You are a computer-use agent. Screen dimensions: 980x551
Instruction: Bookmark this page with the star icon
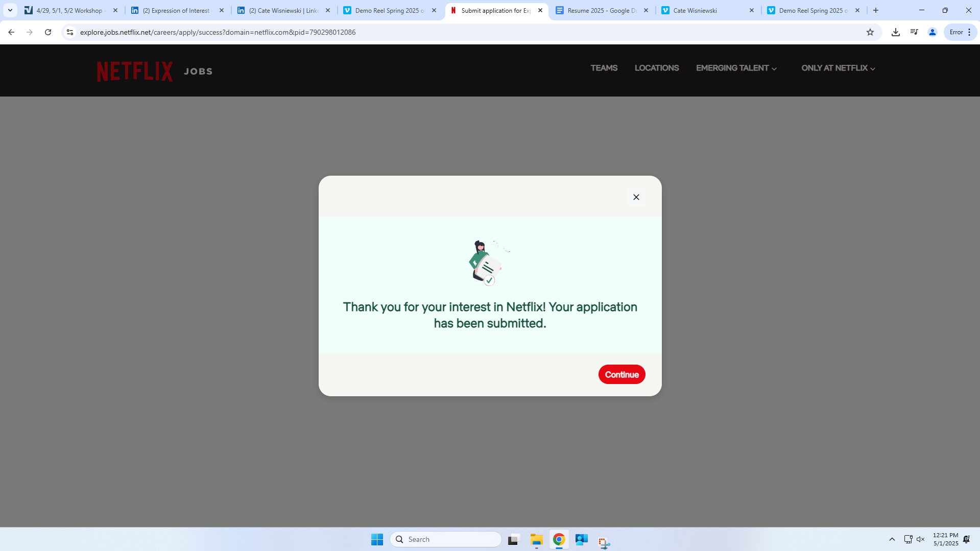870,32
